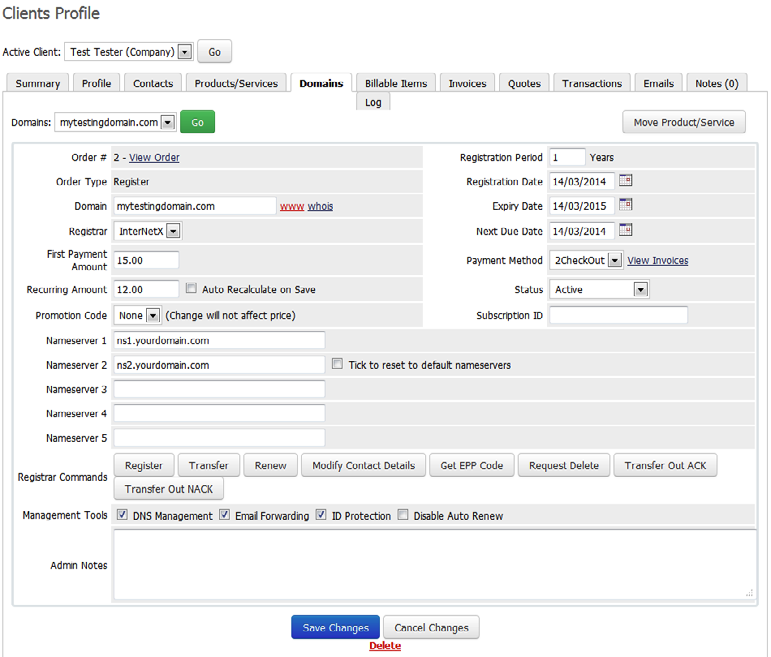Click the Transfer registrar command
The height and width of the screenshot is (657, 771).
(x=208, y=465)
